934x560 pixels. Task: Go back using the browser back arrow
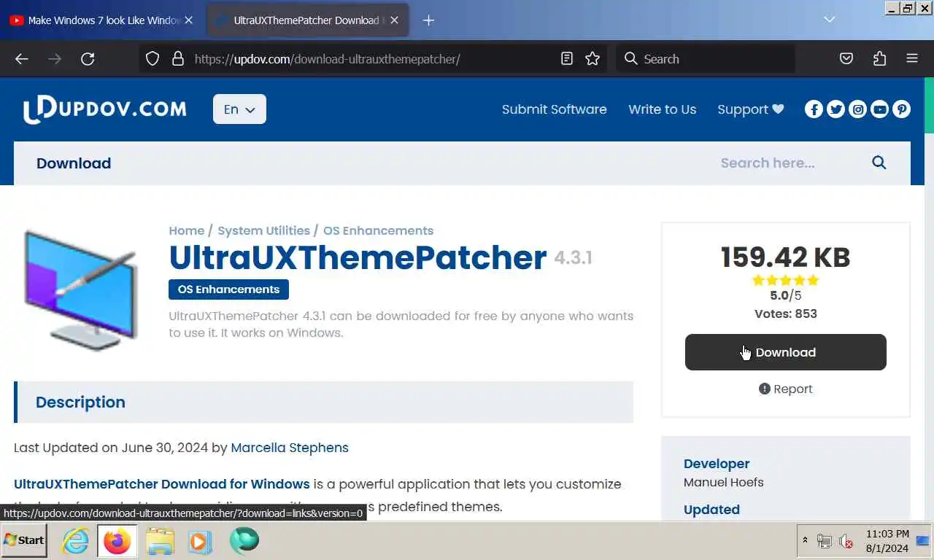[22, 59]
